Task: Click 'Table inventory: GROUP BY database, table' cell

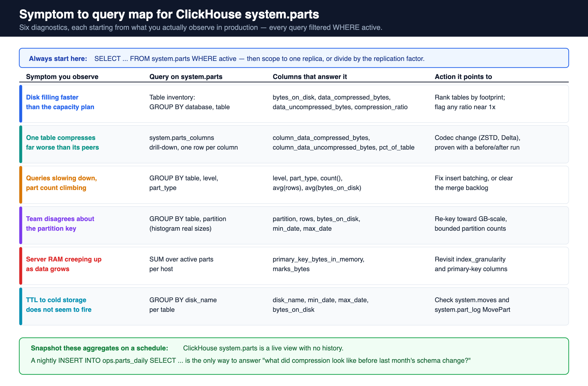Action: pyautogui.click(x=189, y=102)
